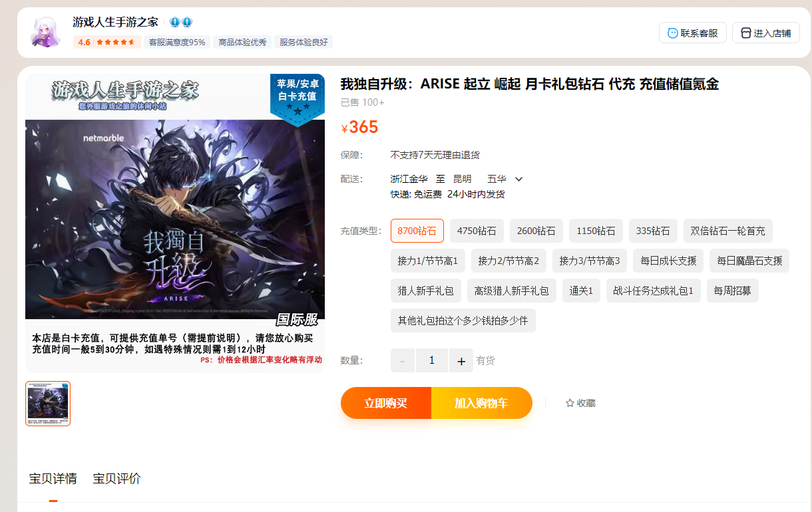This screenshot has height=512, width=812.
Task: Click 加入购物车 button
Action: (482, 403)
